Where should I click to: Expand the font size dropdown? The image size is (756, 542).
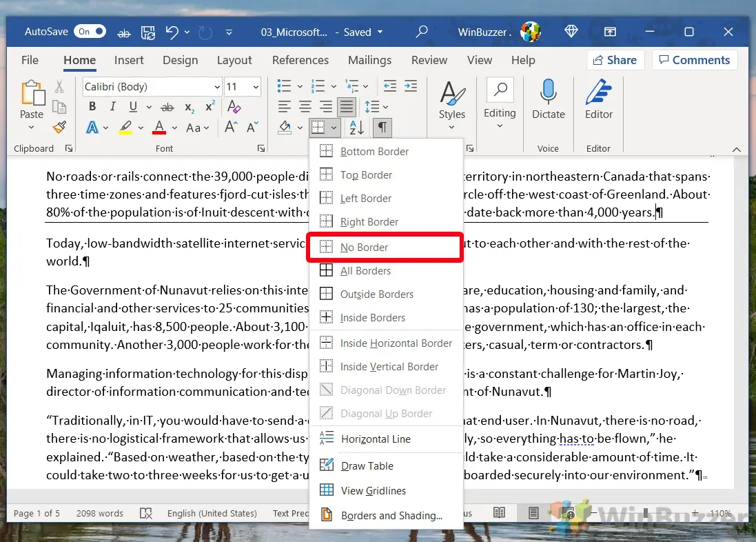tap(256, 87)
